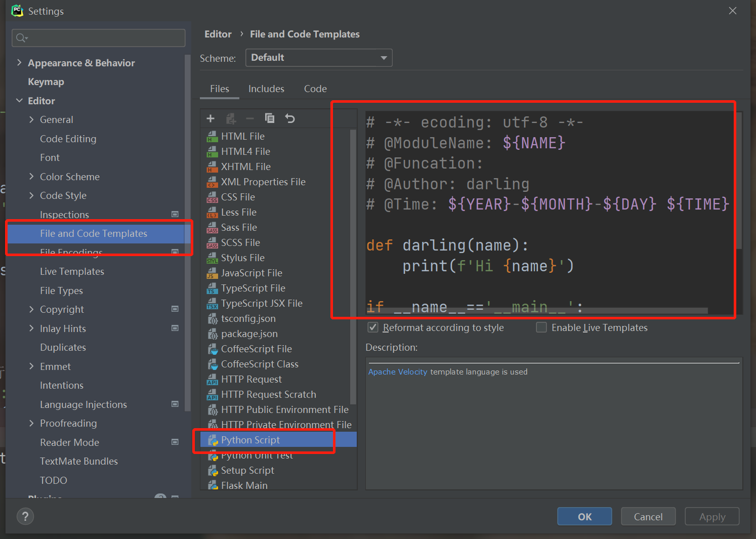Viewport: 756px width, 539px height.
Task: Click the template editor horizontal scrollbar
Action: [x=536, y=311]
